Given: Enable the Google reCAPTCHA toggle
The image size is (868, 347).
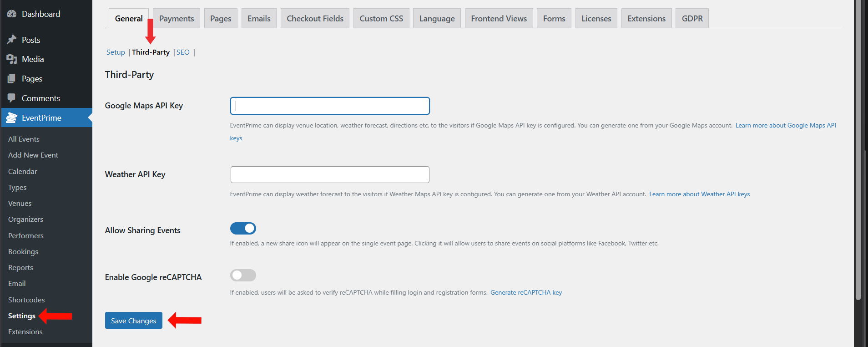Looking at the screenshot, I should coord(243,276).
